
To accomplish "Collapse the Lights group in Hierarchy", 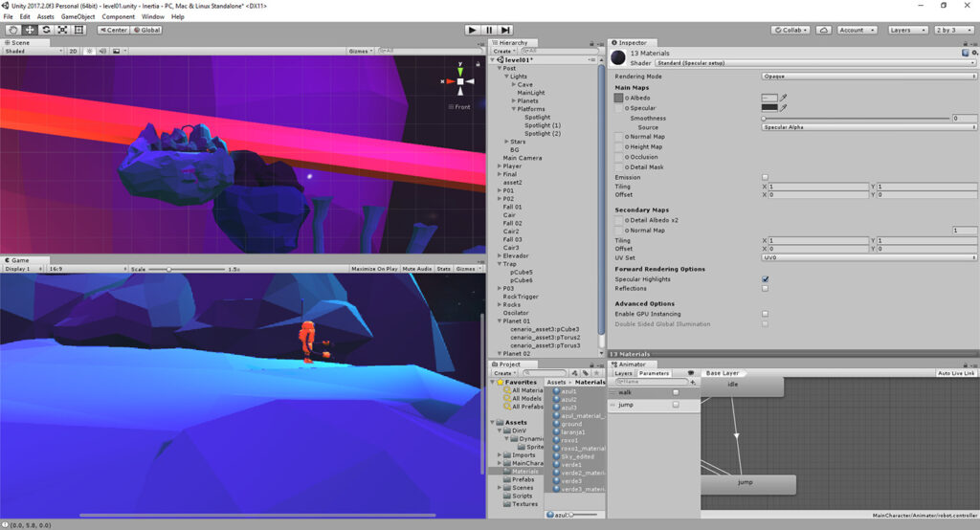I will coord(506,77).
